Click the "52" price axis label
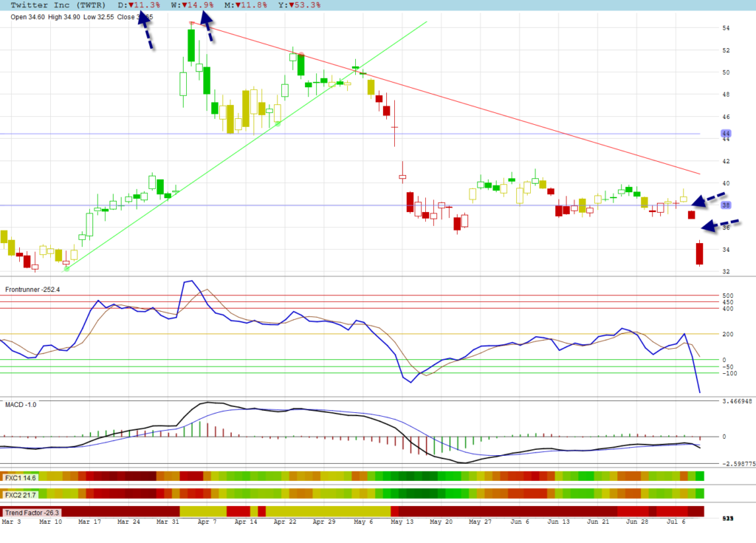The height and width of the screenshot is (543, 756). tap(726, 50)
